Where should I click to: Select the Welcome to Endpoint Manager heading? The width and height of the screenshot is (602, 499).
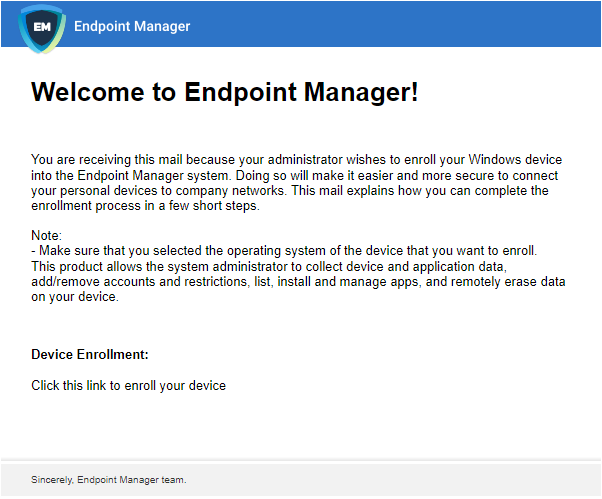pos(225,92)
